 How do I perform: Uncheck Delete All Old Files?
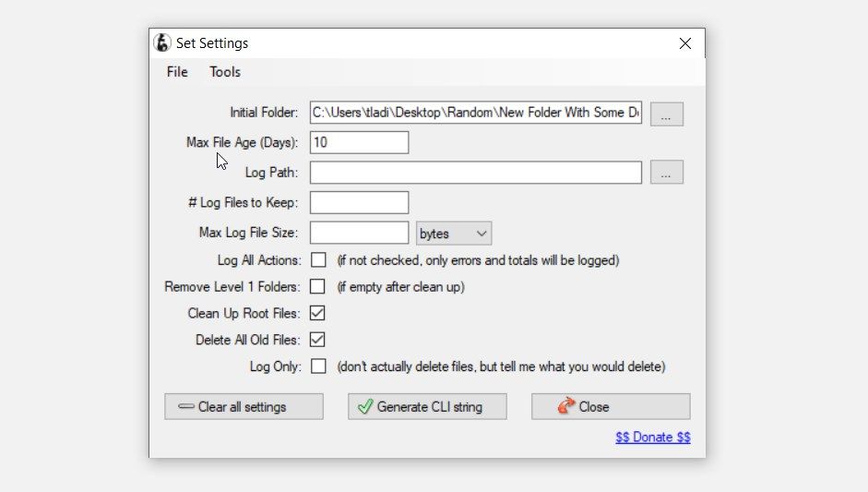tap(317, 340)
